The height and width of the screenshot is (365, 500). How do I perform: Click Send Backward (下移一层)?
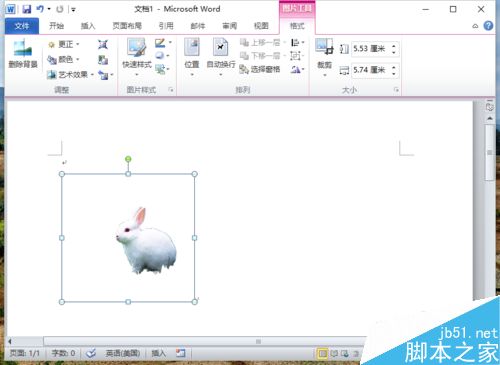click(263, 55)
